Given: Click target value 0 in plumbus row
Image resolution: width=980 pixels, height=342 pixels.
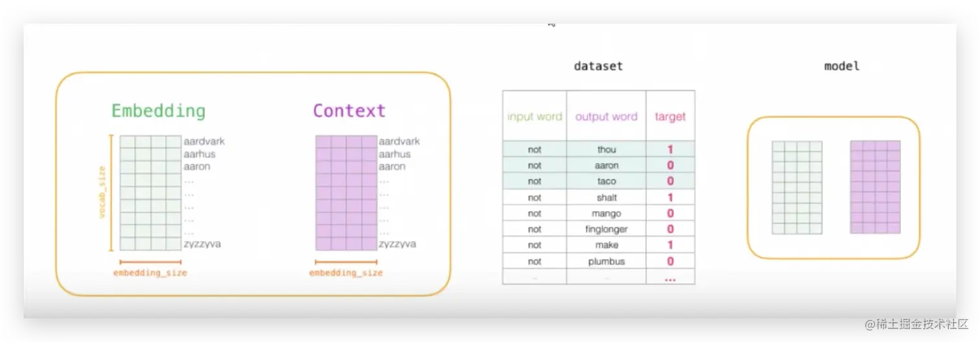Looking at the screenshot, I should [x=670, y=261].
